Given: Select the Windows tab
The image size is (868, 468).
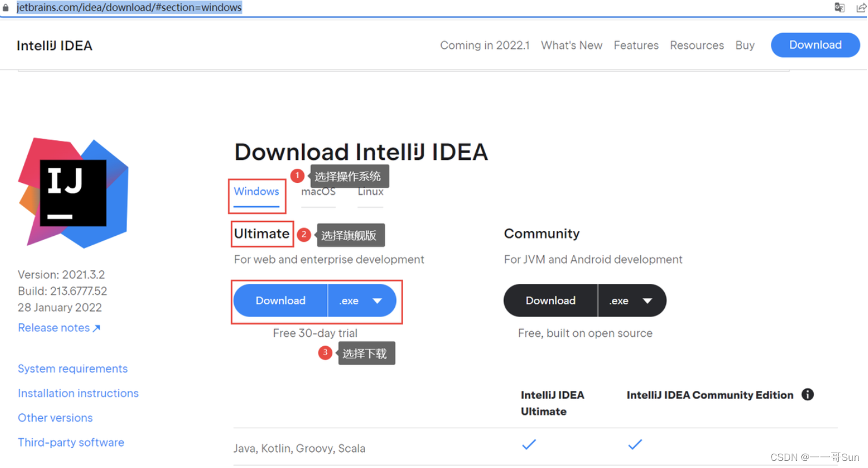Looking at the screenshot, I should tap(256, 192).
